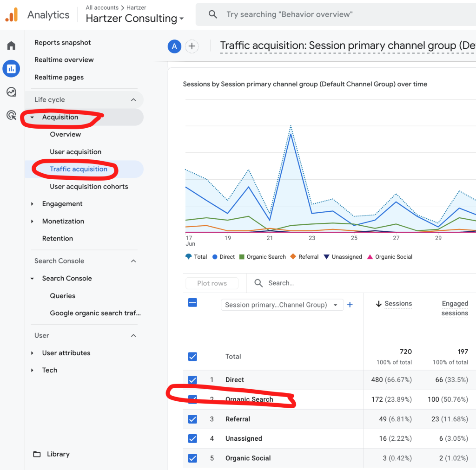This screenshot has height=470, width=476.
Task: Uncheck the Unassigned row checkbox
Action: (x=192, y=438)
